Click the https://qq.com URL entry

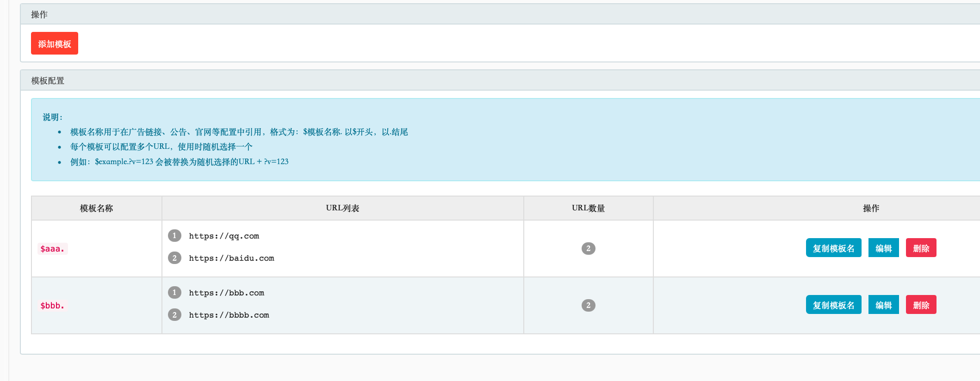224,236
